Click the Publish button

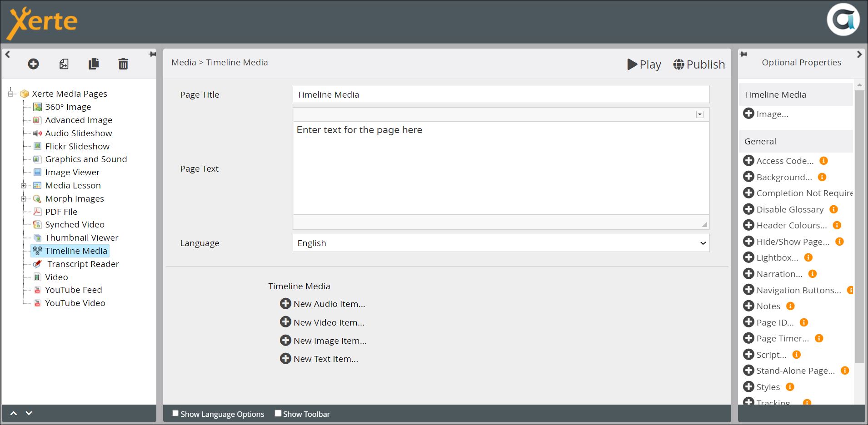click(699, 64)
